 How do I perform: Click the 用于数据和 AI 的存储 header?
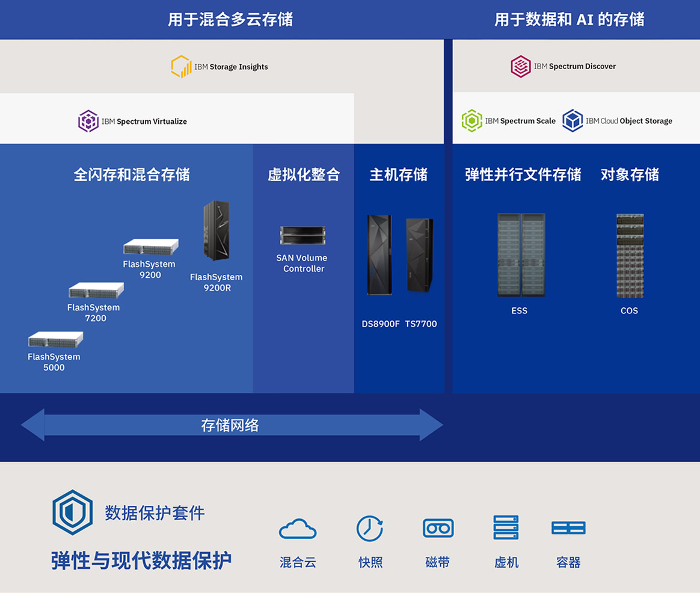point(569,19)
